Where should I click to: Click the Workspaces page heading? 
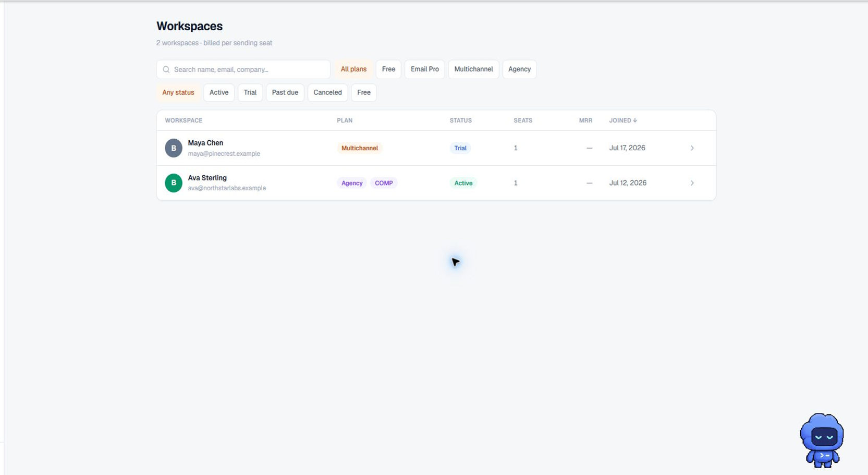(189, 26)
